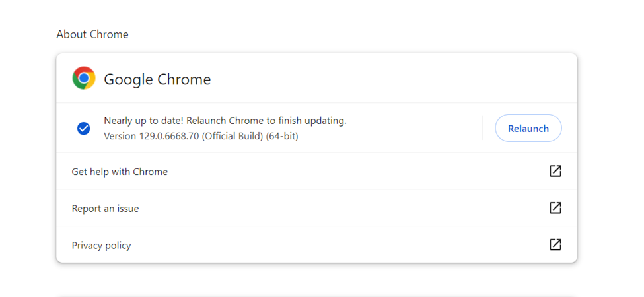Click the (Official Build) text
The height and width of the screenshot is (297, 644).
233,136
